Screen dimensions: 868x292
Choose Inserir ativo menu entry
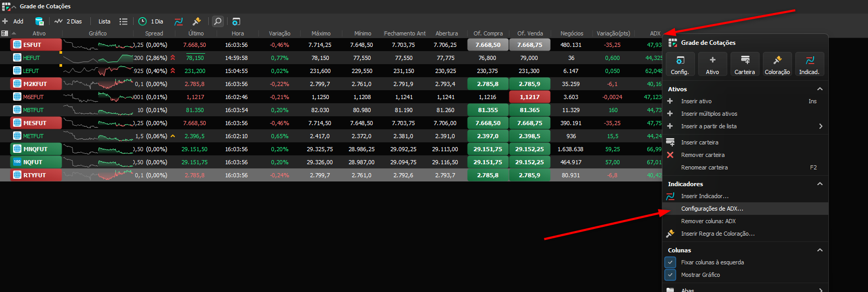click(745, 101)
